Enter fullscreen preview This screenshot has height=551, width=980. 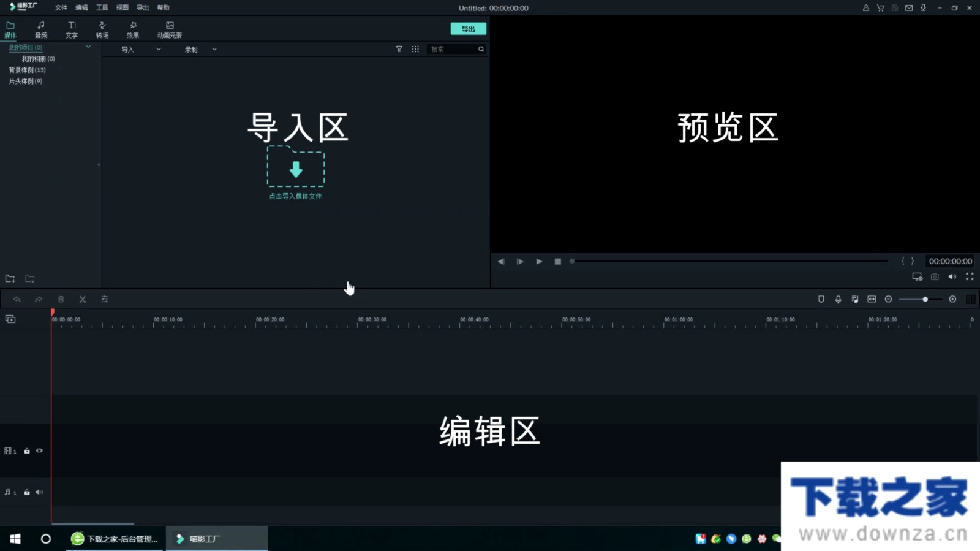coord(970,277)
